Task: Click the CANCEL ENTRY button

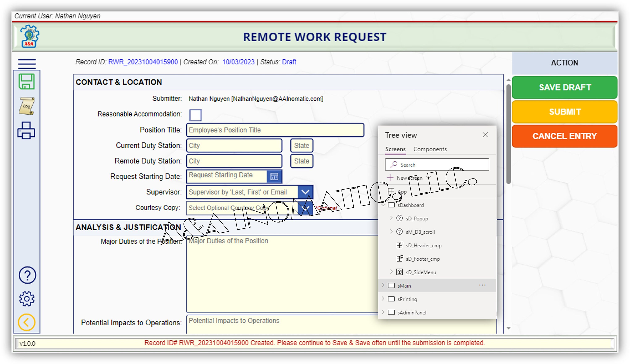Action: (564, 136)
